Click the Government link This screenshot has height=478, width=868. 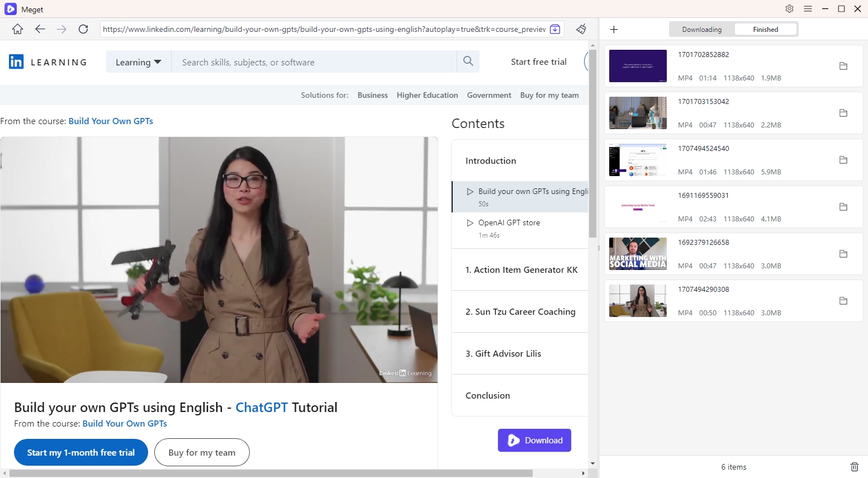pos(489,95)
